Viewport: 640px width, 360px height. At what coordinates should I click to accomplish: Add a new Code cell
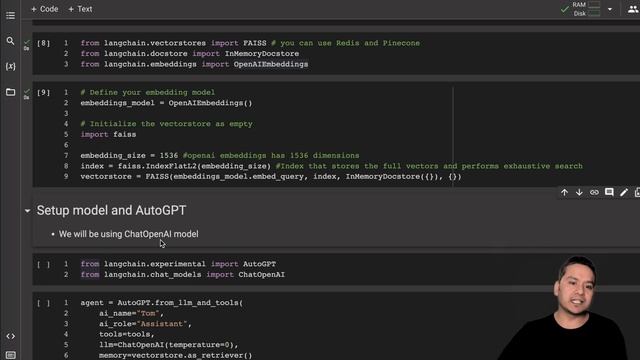tap(44, 9)
